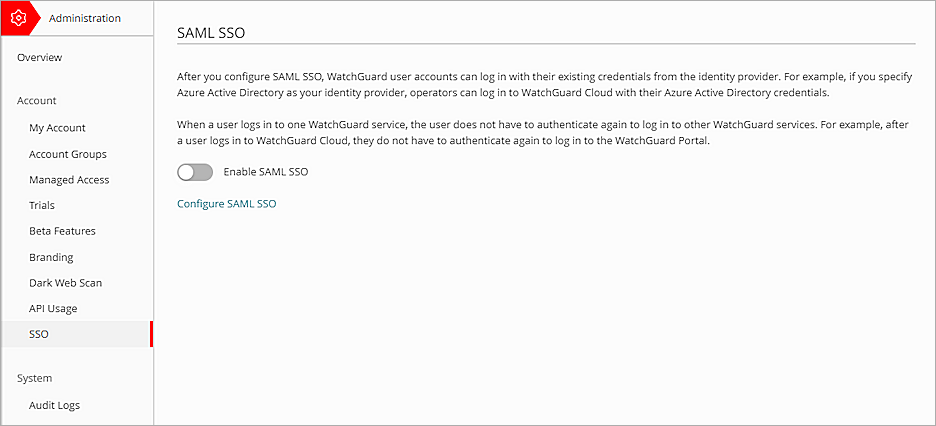Select My Account in sidebar
936x426 pixels.
57,128
